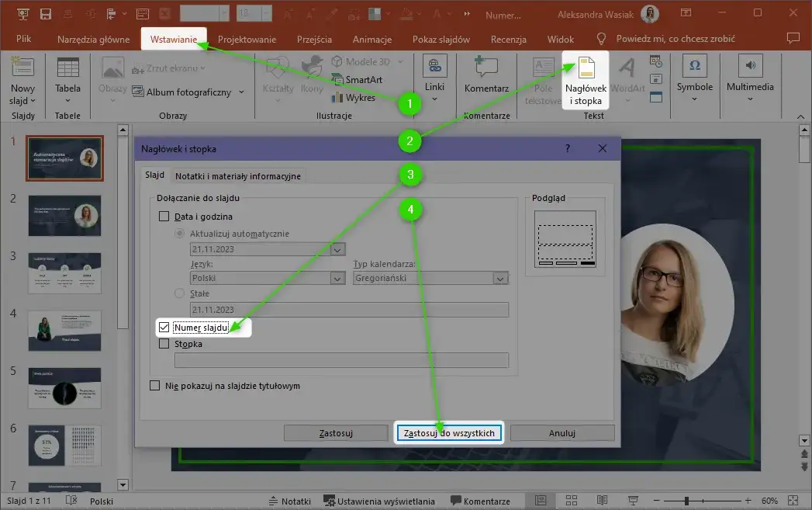Enable Nie pokazuj na slajdzie tytułowym
The height and width of the screenshot is (510, 812).
pyautogui.click(x=154, y=386)
